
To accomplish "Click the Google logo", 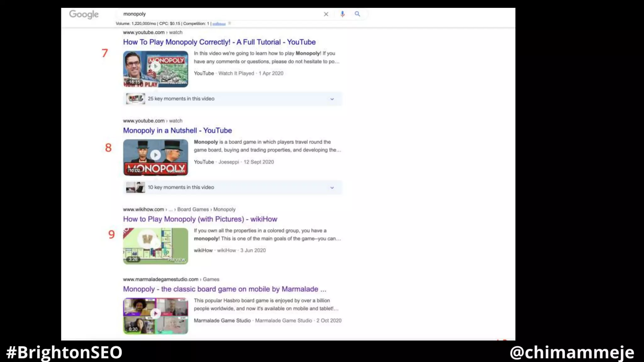I will point(84,14).
